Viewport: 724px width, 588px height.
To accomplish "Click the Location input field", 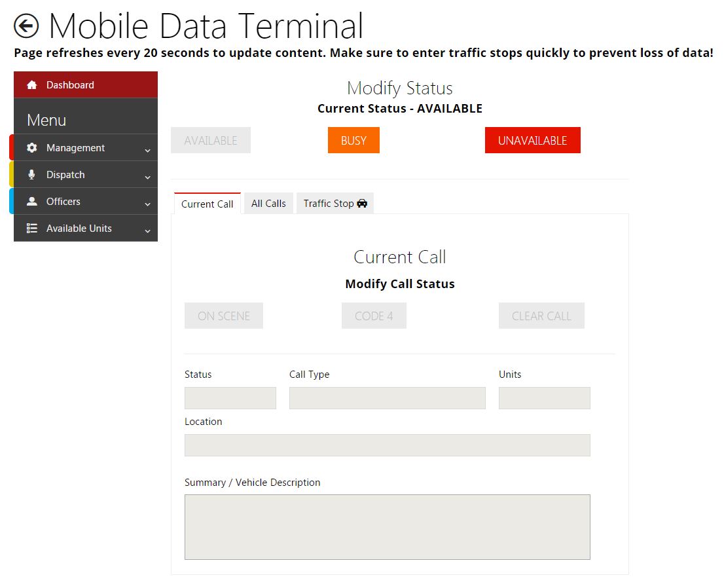I will 387,445.
